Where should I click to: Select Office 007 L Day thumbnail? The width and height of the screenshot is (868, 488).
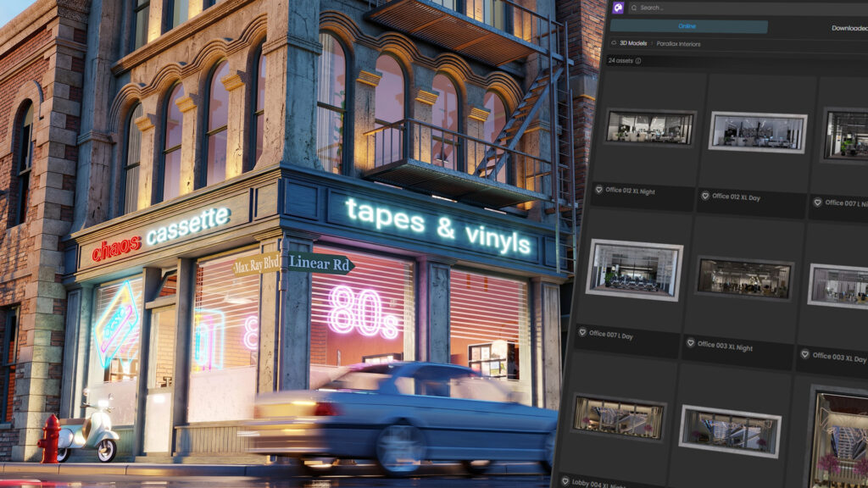tap(634, 270)
